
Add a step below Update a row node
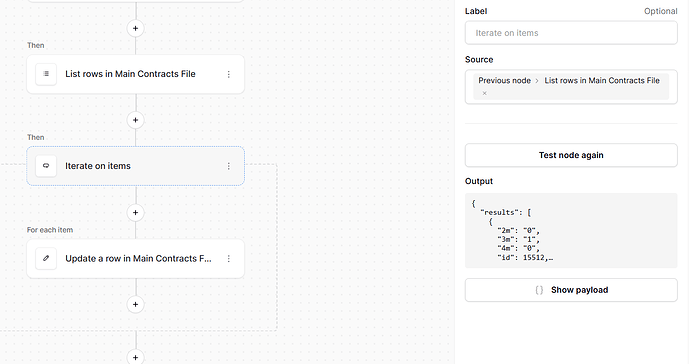(x=136, y=305)
